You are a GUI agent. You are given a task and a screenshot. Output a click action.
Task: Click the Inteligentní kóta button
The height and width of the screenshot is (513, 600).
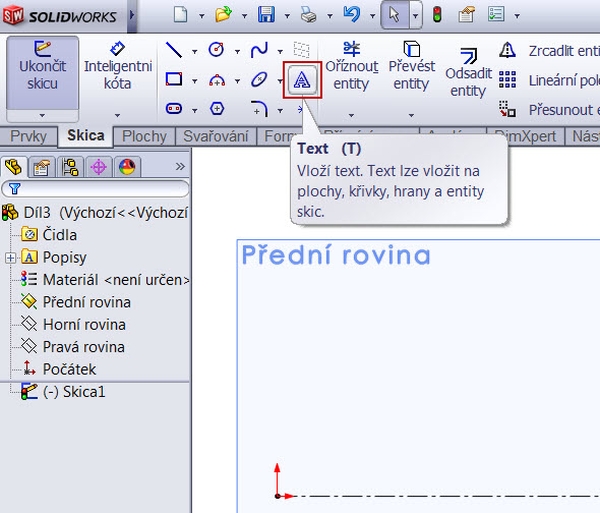[x=117, y=68]
